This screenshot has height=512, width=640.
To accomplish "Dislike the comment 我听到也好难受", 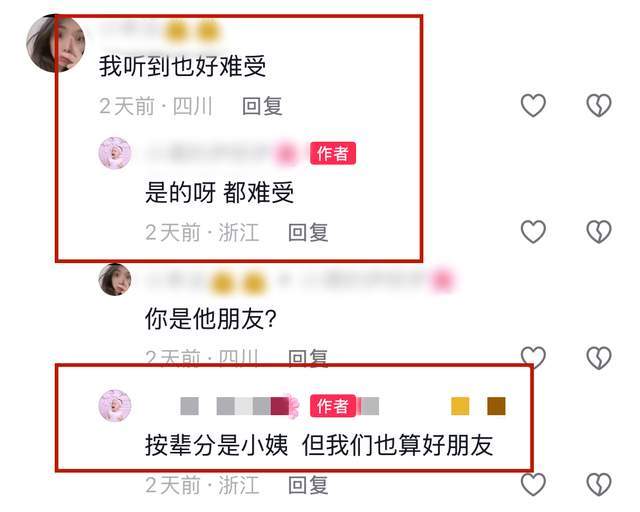I will 599,105.
